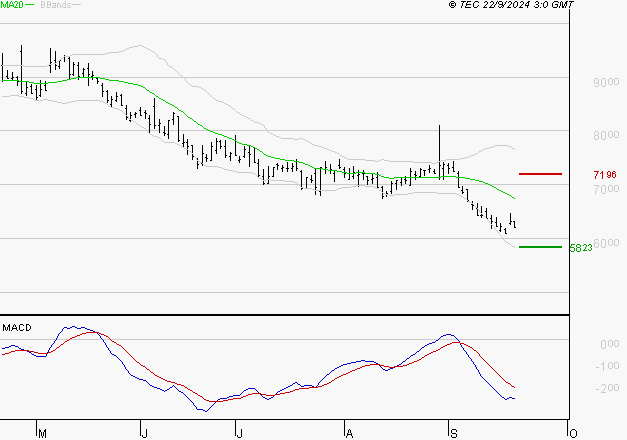Screen dimensions: 627x440
Task: Click the MACD panel title
Action: point(17,328)
